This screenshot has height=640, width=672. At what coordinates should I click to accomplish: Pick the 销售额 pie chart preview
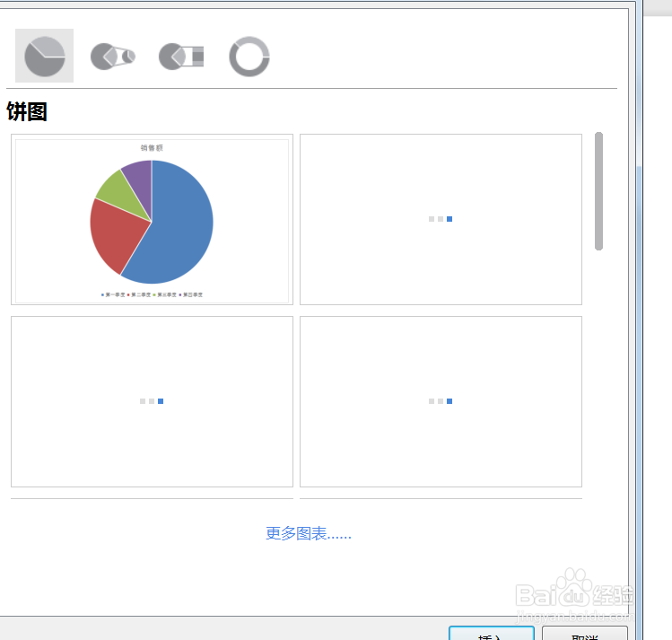(153, 220)
